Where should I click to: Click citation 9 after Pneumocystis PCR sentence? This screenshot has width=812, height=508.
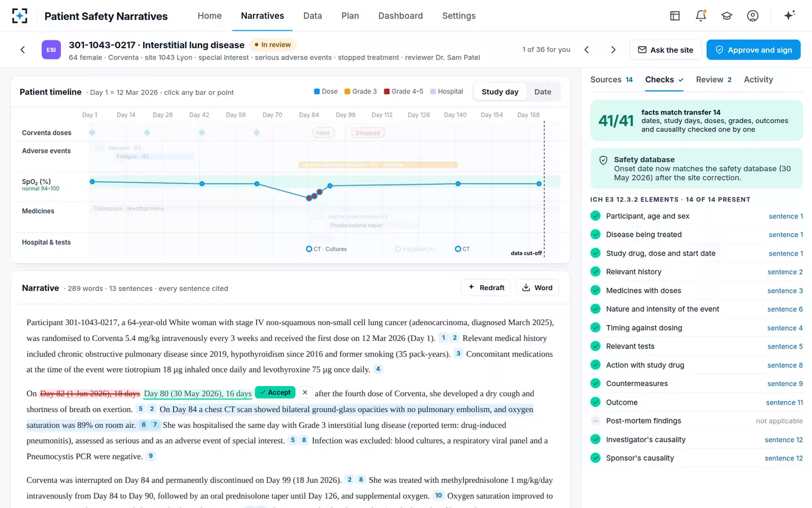[151, 456]
